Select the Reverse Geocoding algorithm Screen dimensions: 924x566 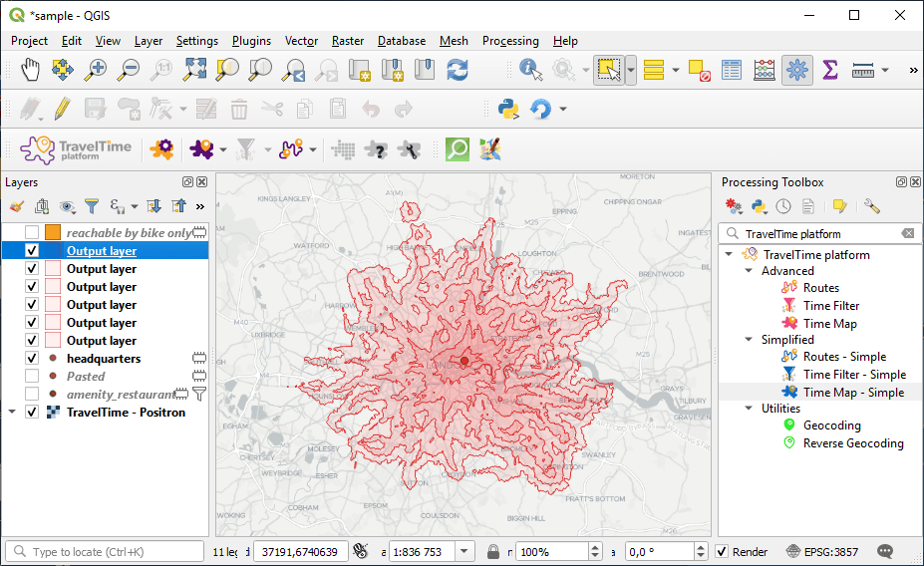pos(853,443)
